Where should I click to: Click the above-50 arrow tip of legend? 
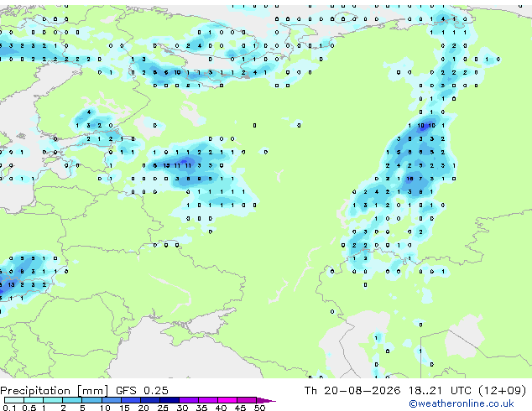pyautogui.click(x=266, y=400)
